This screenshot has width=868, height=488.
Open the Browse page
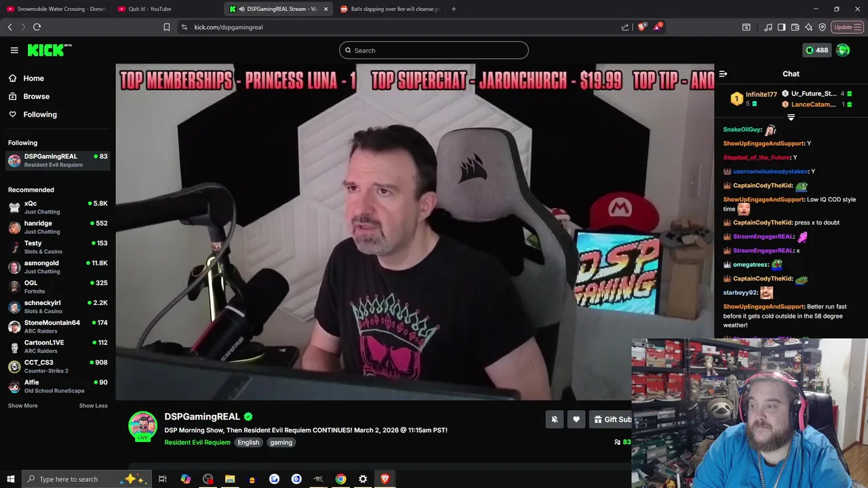[36, 96]
